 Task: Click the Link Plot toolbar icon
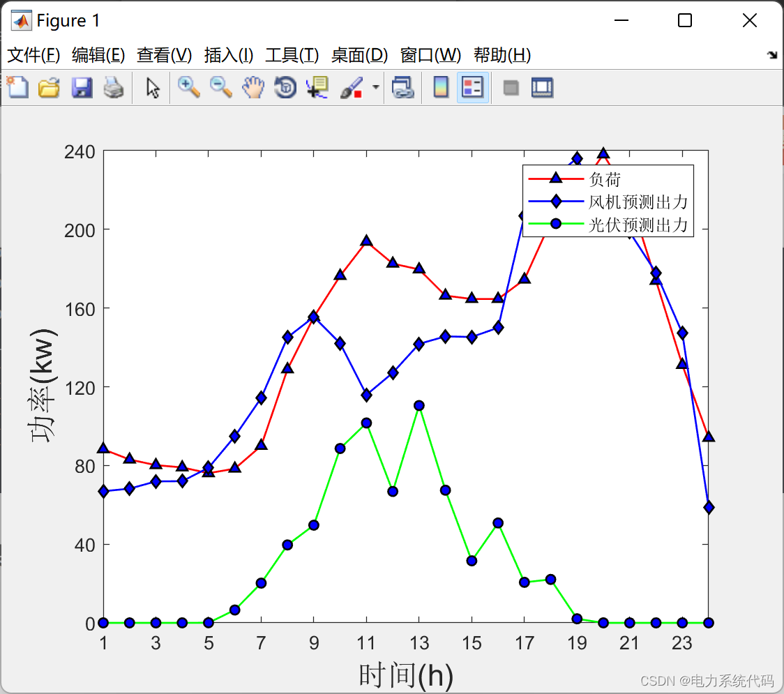tap(402, 88)
